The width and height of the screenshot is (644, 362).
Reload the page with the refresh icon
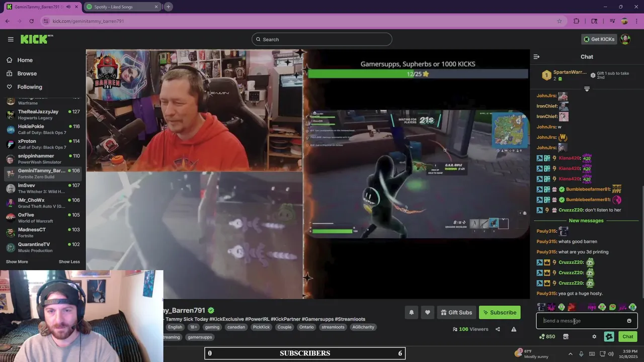click(x=31, y=21)
